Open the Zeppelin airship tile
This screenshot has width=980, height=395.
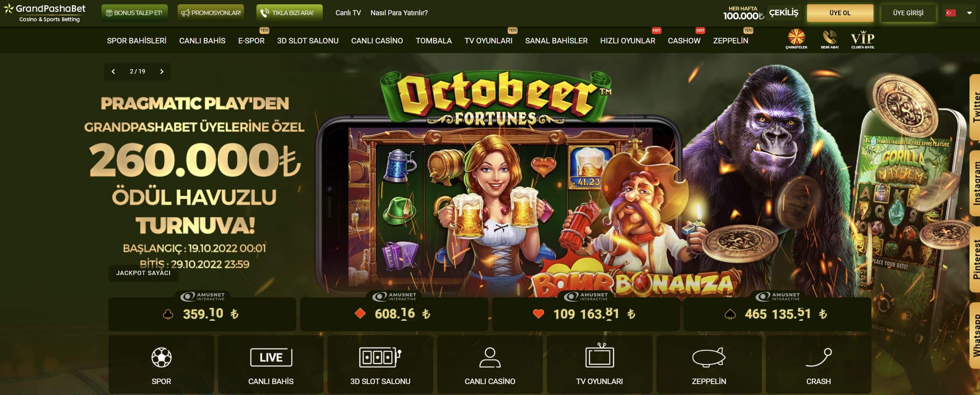pyautogui.click(x=709, y=364)
